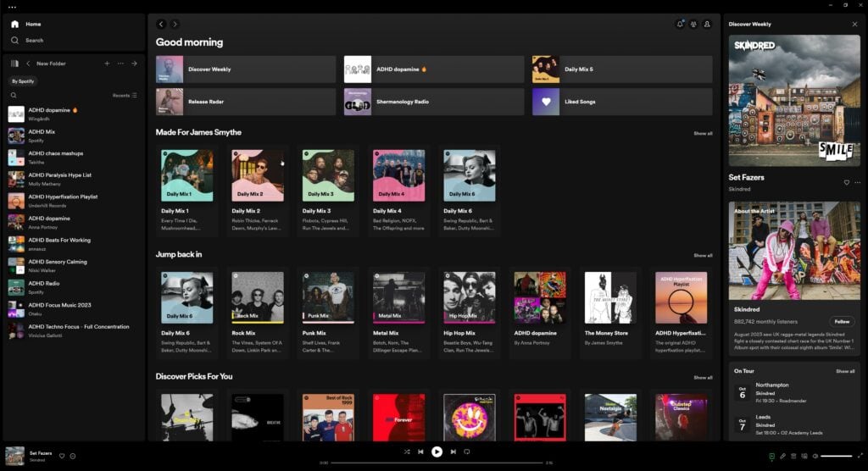868x471 pixels.
Task: Open the Friend Activity icon
Action: pos(693,25)
